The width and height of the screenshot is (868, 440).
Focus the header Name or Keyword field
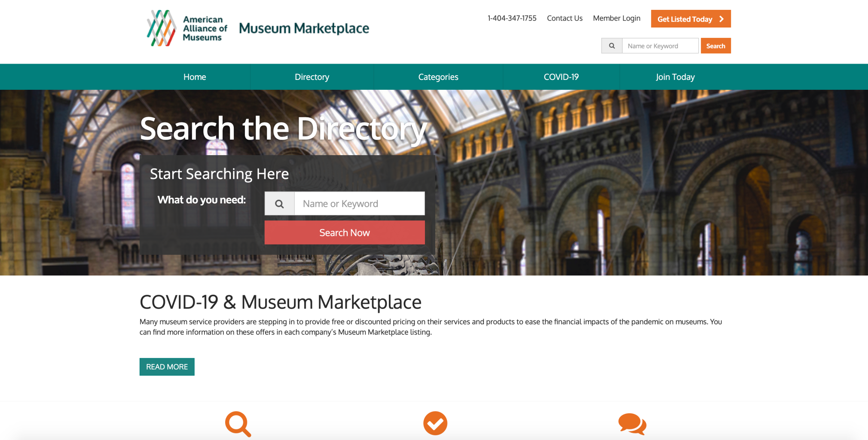click(660, 46)
